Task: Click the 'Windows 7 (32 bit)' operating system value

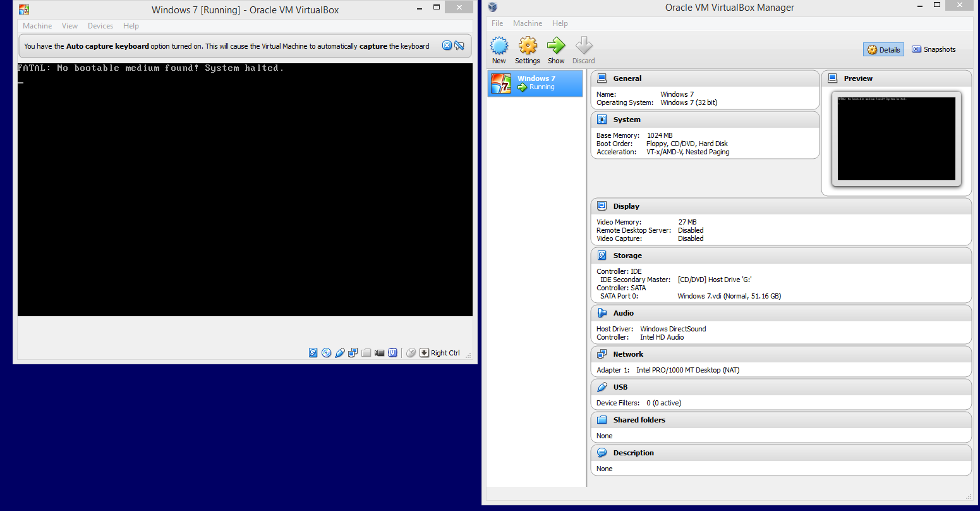Action: [x=689, y=102]
